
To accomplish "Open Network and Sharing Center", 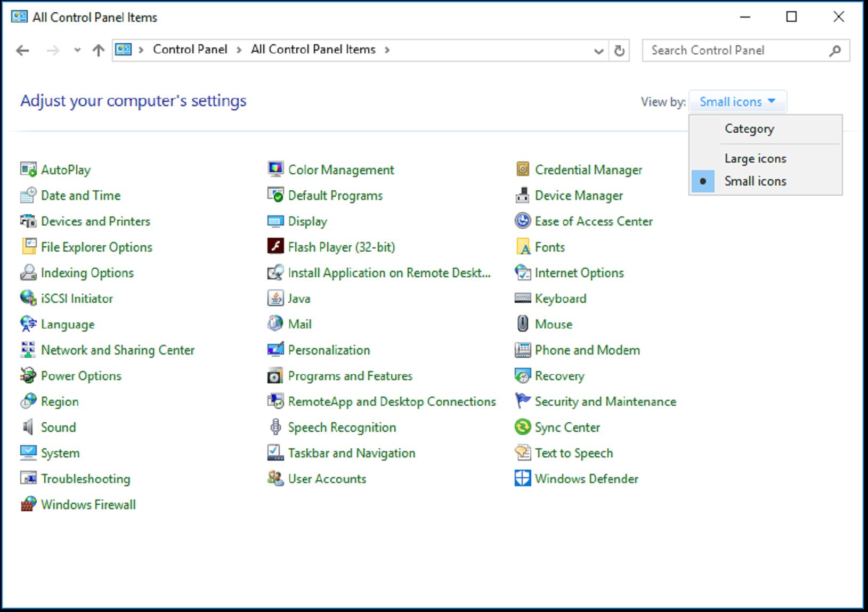I will click(x=117, y=350).
